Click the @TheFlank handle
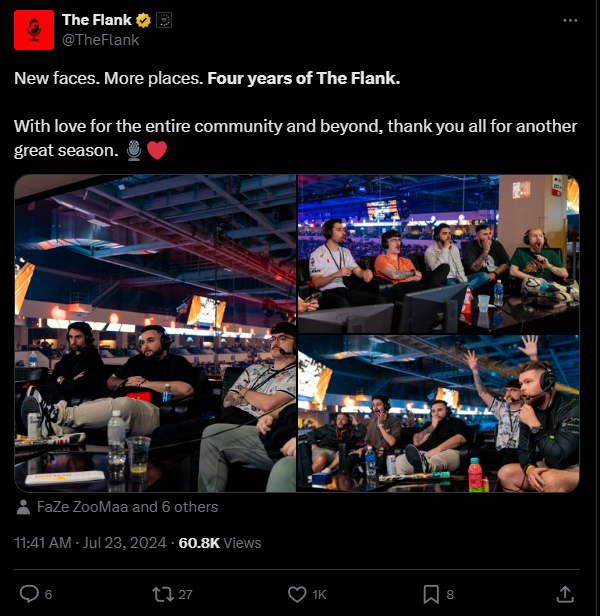The width and height of the screenshot is (600, 616). [101, 40]
